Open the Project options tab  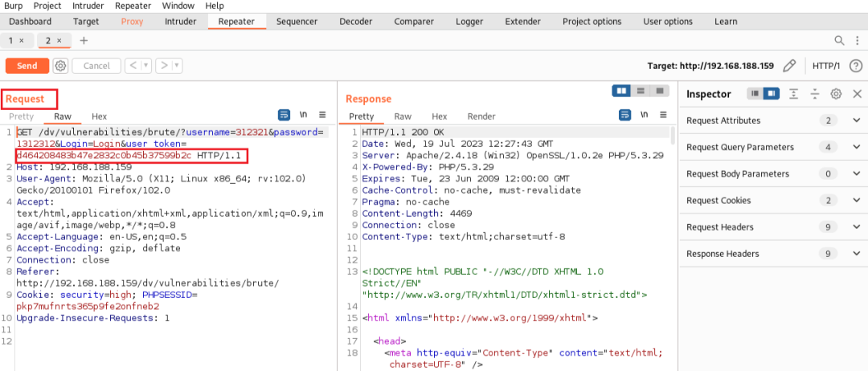click(x=592, y=22)
